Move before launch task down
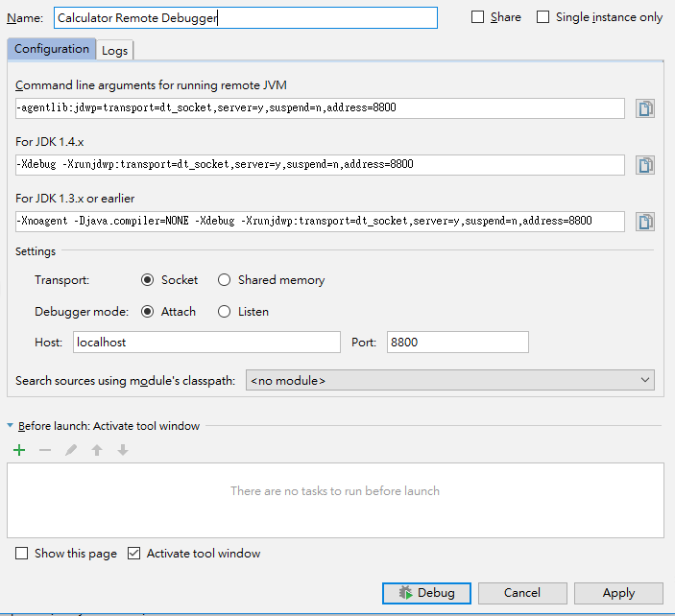 [x=123, y=450]
